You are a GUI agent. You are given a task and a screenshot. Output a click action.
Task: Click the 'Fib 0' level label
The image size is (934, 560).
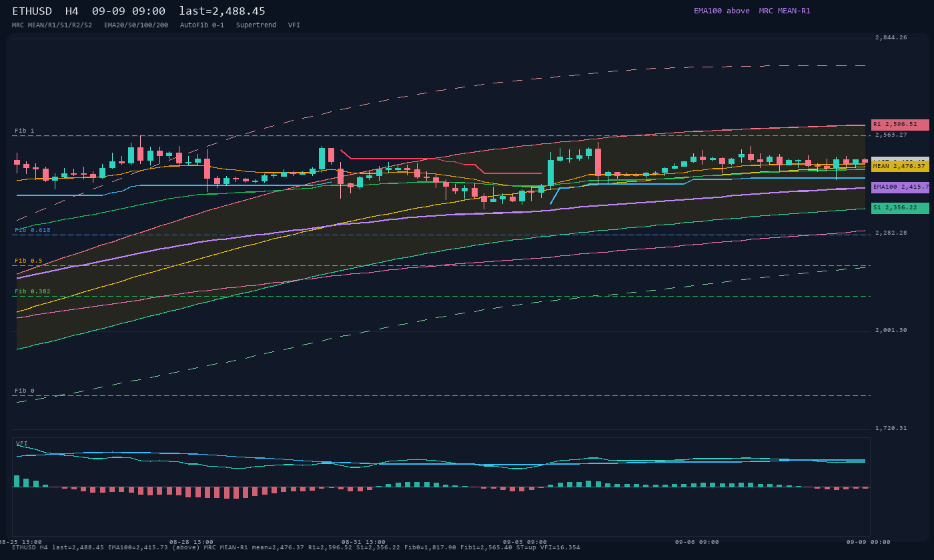click(25, 391)
